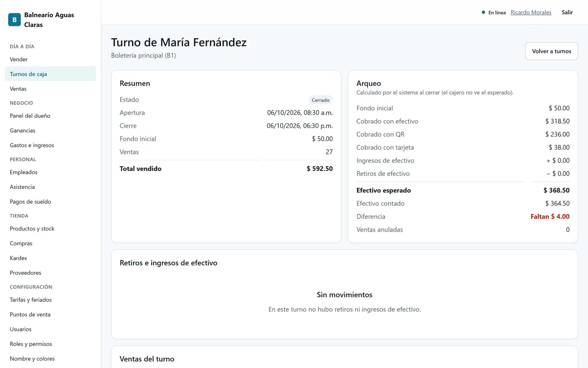This screenshot has width=588, height=368.
Task: Click Salir to log out
Action: click(567, 12)
